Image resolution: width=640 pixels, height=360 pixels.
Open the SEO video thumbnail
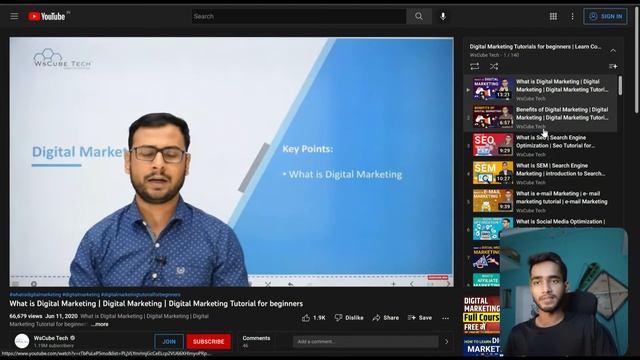pos(493,145)
